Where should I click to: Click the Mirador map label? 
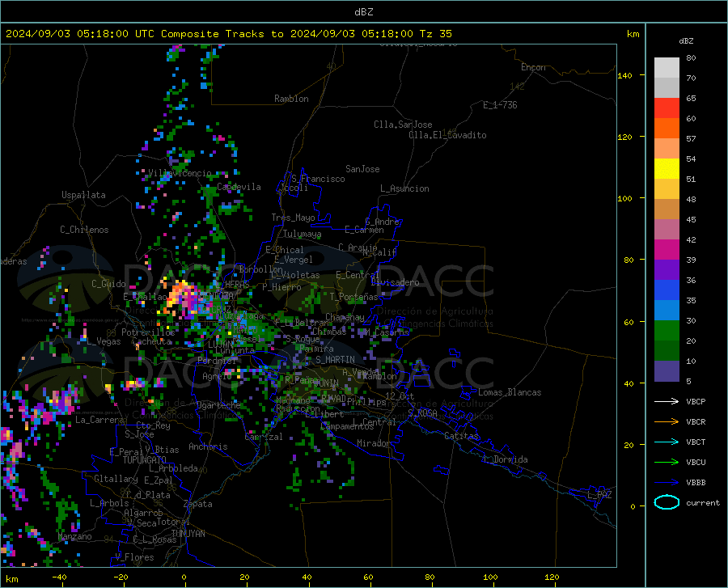[x=373, y=443]
